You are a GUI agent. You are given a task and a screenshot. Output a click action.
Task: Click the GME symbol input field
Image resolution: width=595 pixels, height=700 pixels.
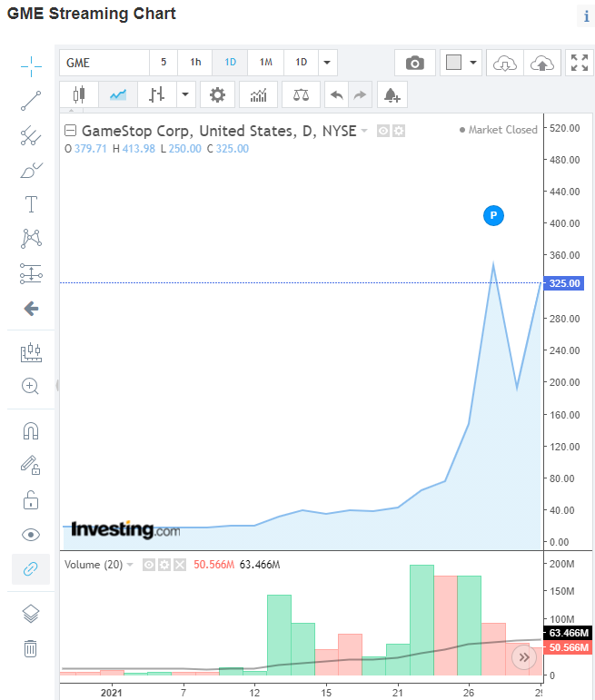(x=104, y=63)
